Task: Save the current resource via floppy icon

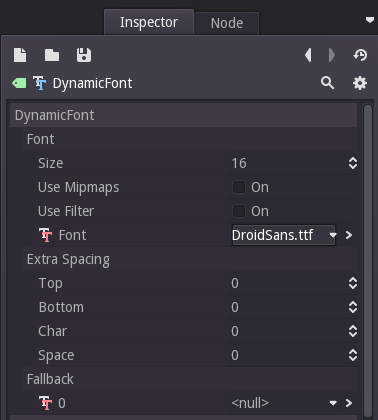Action: tap(84, 55)
